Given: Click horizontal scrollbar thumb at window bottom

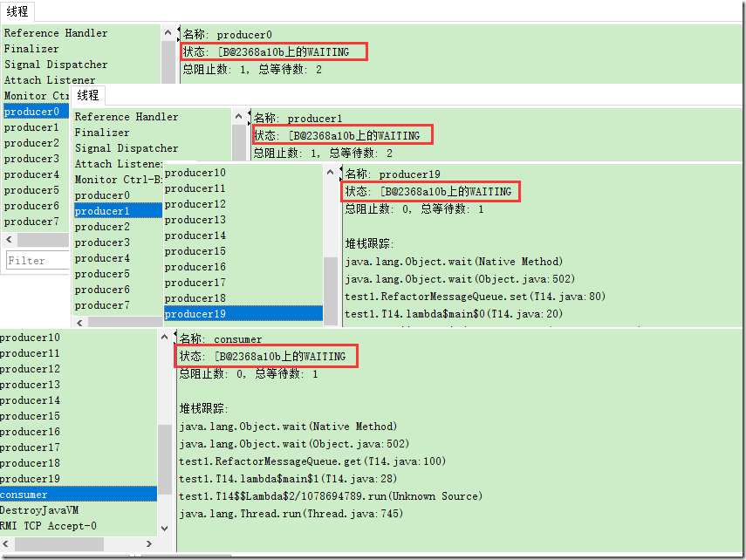Looking at the screenshot, I should pos(58,543).
